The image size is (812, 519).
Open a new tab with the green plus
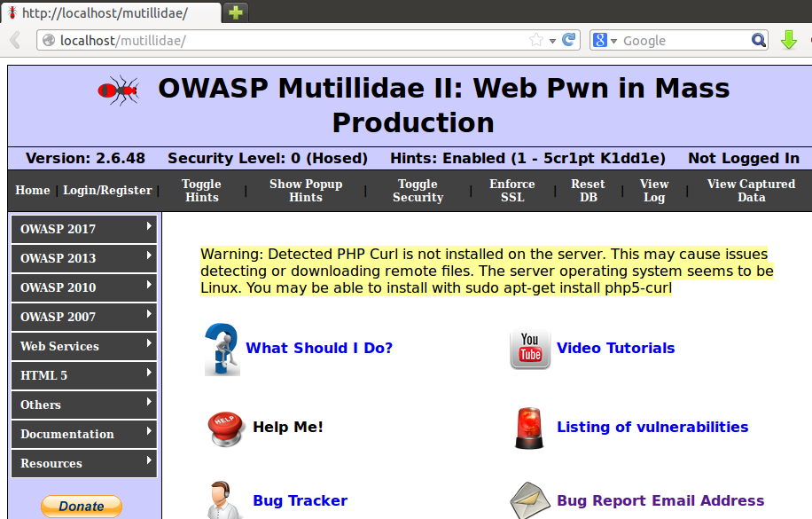tap(236, 12)
